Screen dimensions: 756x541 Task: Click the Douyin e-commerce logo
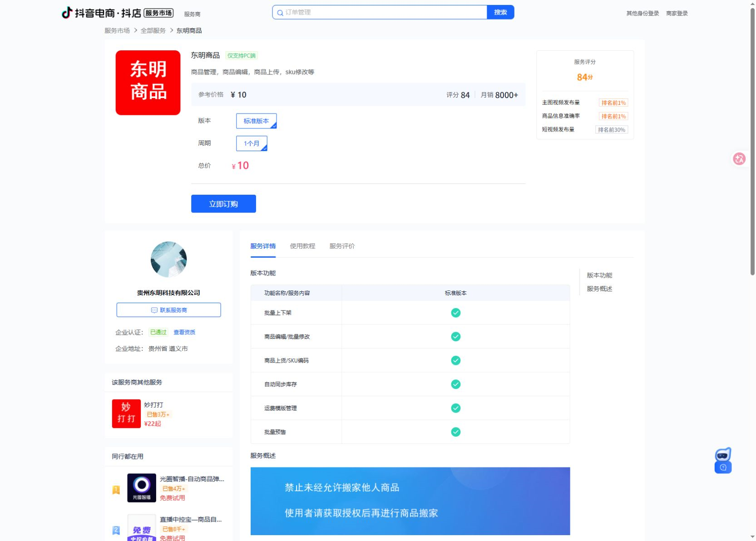tap(117, 13)
